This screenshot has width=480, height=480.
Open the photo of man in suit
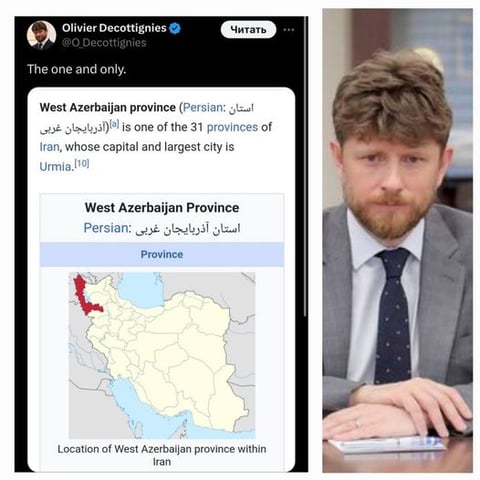pos(397,241)
